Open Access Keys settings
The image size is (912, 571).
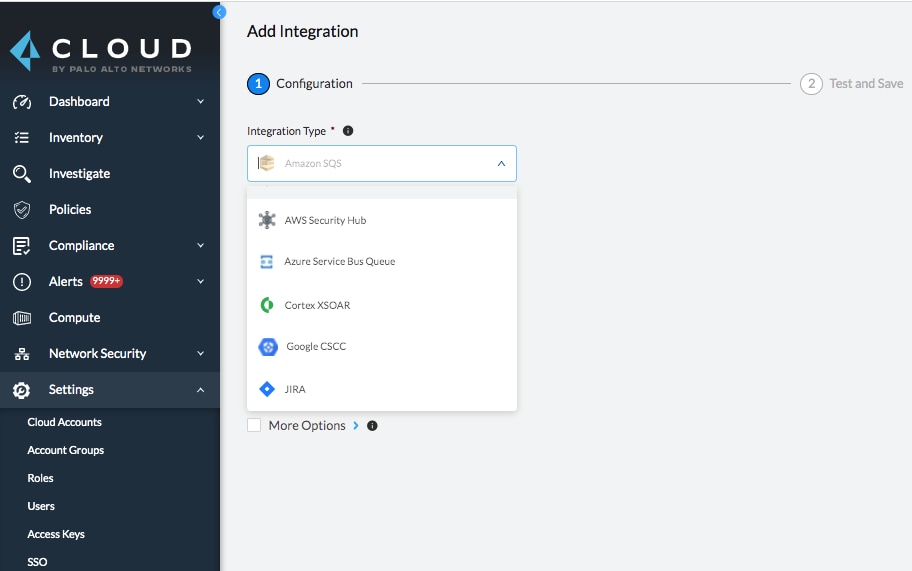point(56,534)
